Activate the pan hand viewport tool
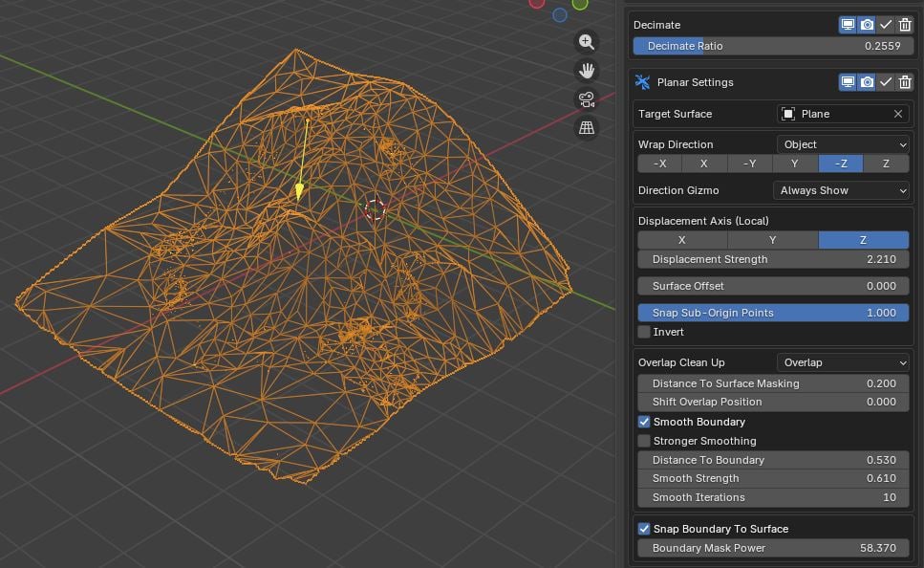This screenshot has width=924, height=568. pos(586,70)
